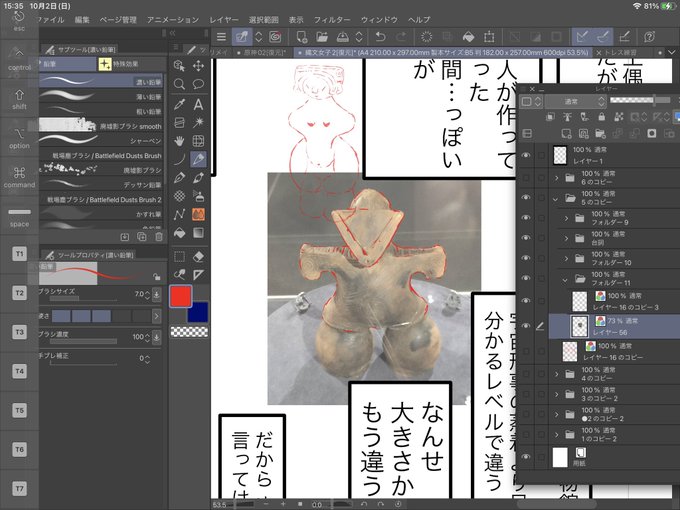Select the かすれ筆 brush
This screenshot has height=510, width=680.
(101, 214)
